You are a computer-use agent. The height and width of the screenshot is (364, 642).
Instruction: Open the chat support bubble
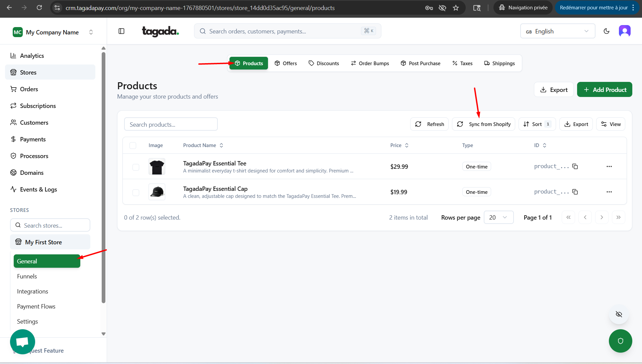tap(22, 342)
